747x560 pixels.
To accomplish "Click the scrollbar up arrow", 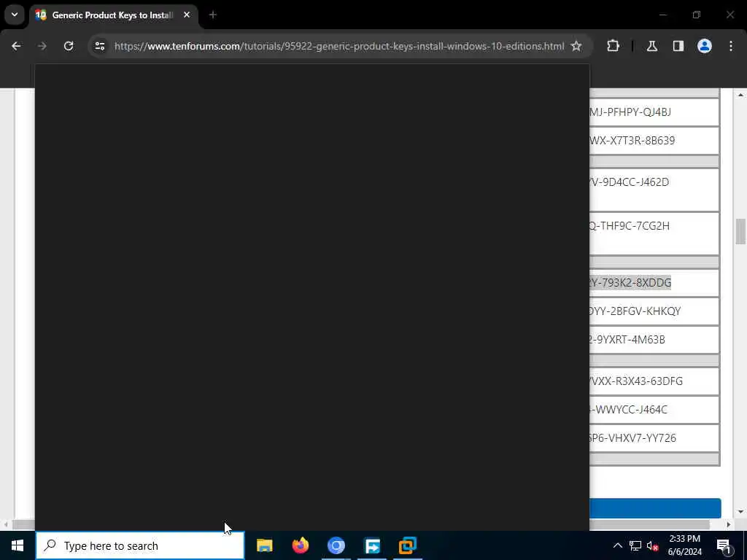I will click(740, 95).
